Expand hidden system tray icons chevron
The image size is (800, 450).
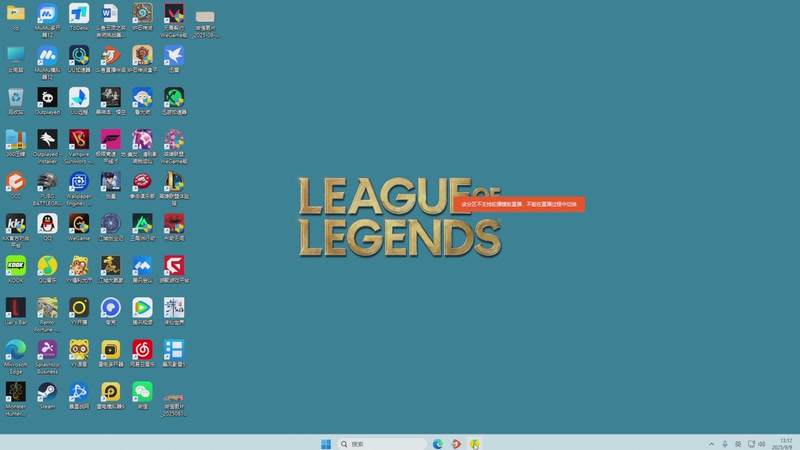coord(711,444)
